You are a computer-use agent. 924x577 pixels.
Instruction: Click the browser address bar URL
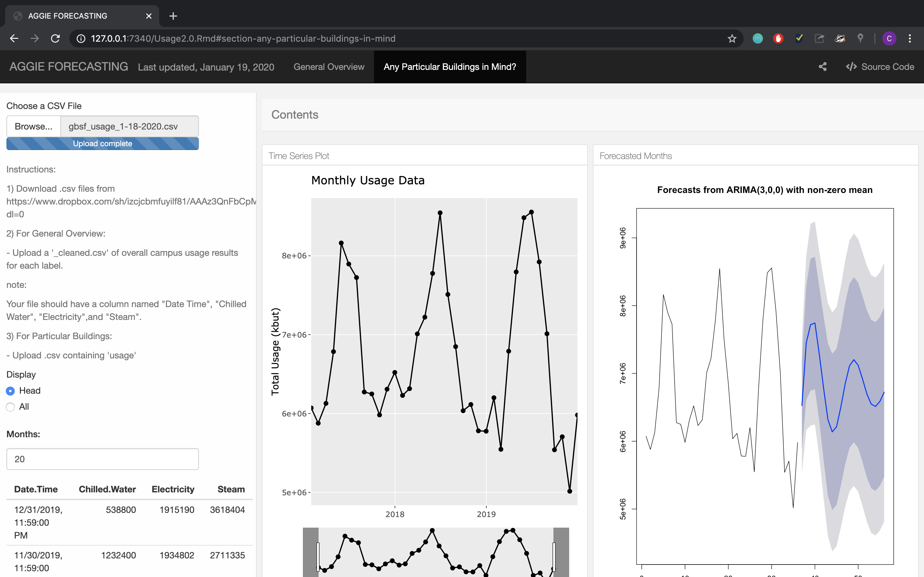[243, 38]
